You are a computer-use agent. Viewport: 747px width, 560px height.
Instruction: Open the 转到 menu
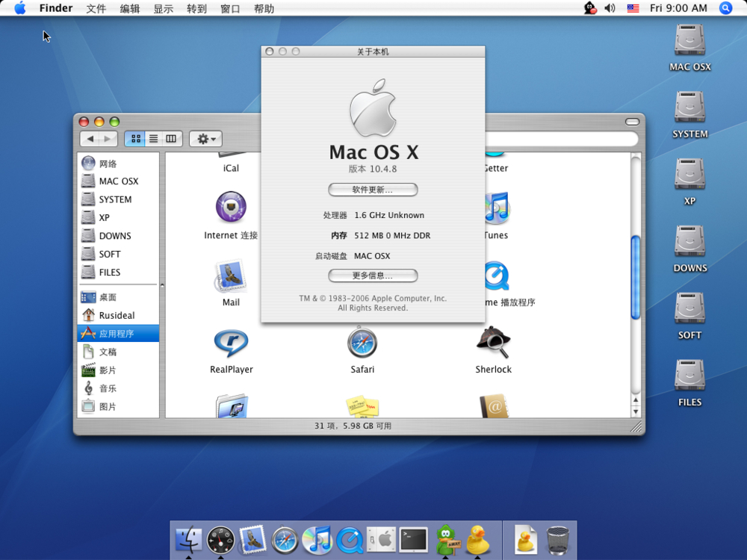tap(196, 8)
